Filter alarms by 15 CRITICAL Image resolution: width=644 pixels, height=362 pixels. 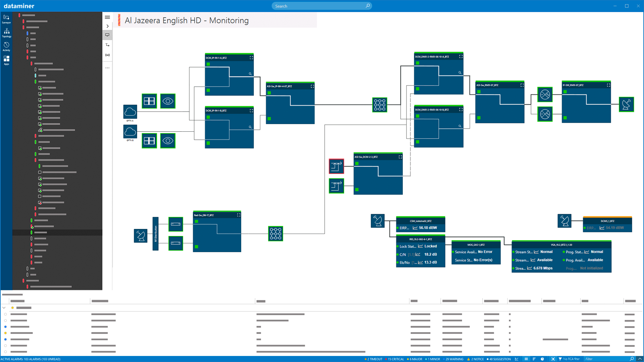pos(394,359)
